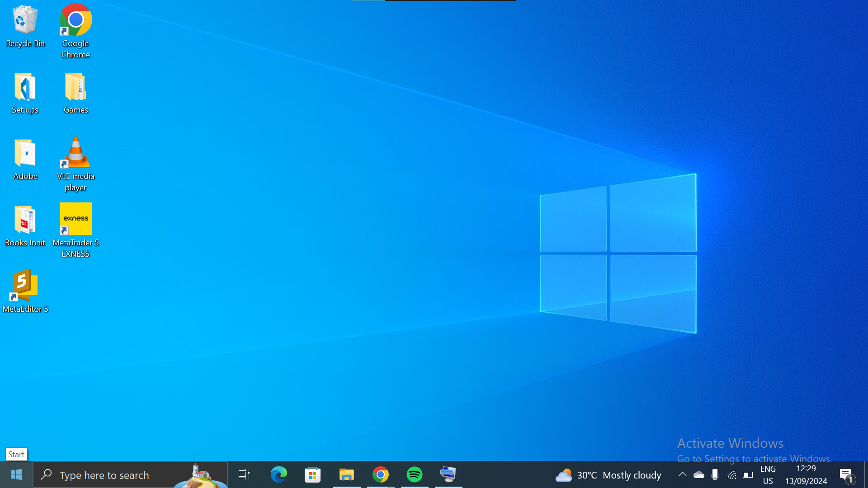Open the Wi-Fi network flyout
Image resolution: width=868 pixels, height=488 pixels.
pos(731,474)
